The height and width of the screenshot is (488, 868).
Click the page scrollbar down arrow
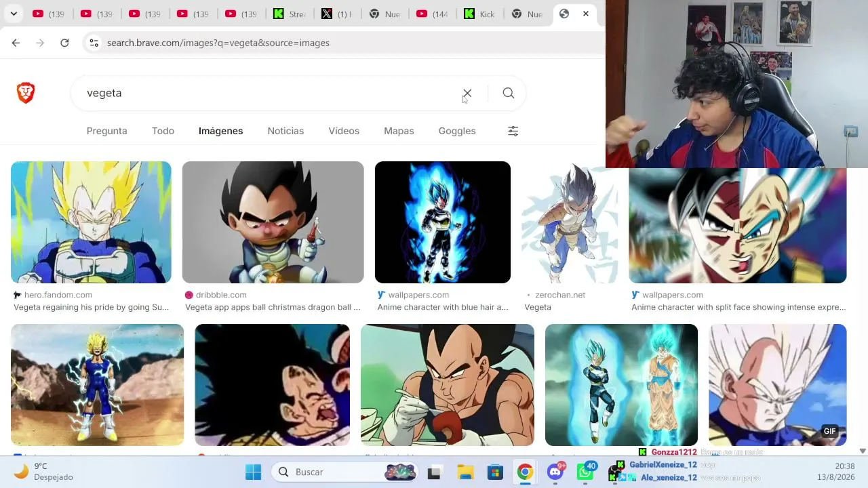[863, 451]
